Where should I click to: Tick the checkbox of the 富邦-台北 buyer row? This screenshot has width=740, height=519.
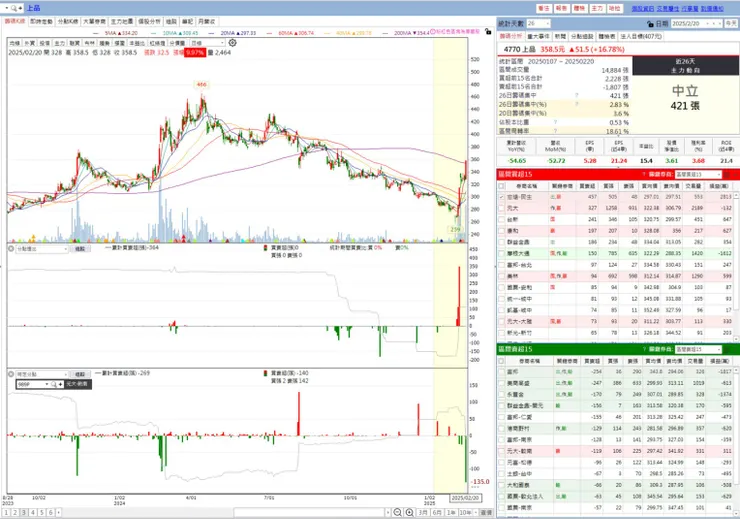pyautogui.click(x=501, y=265)
